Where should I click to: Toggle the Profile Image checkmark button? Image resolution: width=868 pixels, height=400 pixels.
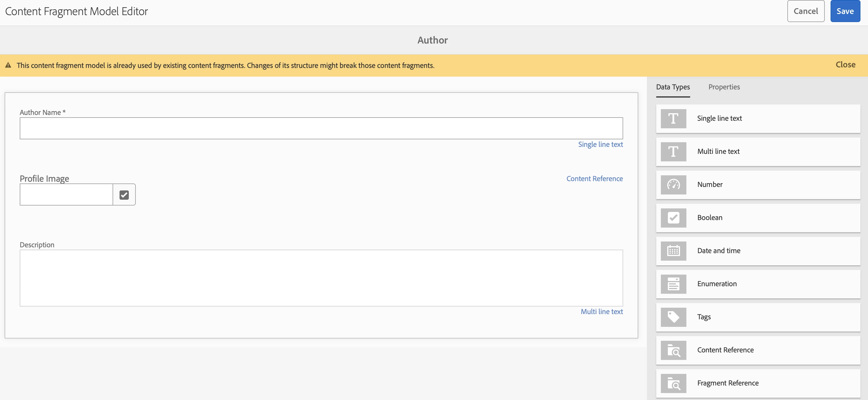pyautogui.click(x=124, y=194)
